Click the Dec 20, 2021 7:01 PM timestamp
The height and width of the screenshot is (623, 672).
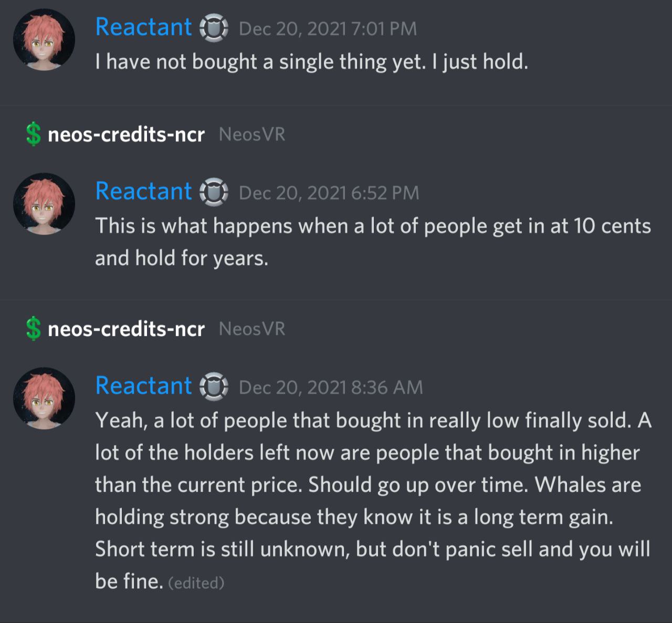328,29
